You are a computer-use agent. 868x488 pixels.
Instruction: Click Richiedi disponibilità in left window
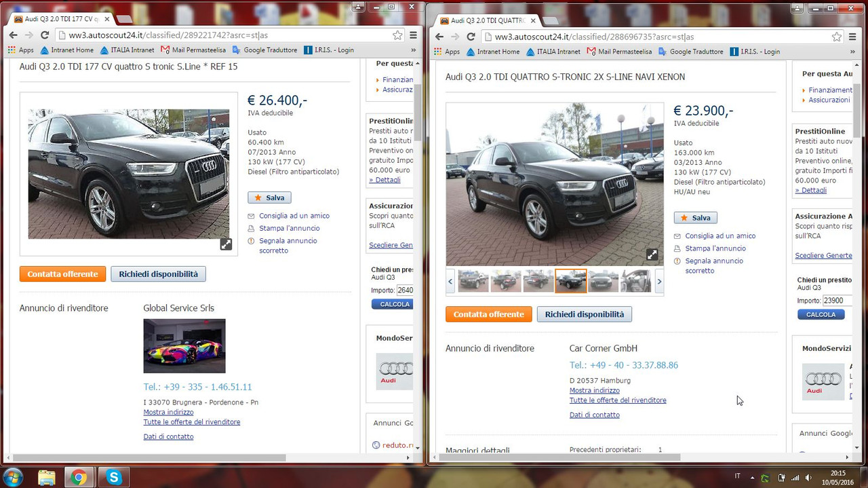pos(158,274)
